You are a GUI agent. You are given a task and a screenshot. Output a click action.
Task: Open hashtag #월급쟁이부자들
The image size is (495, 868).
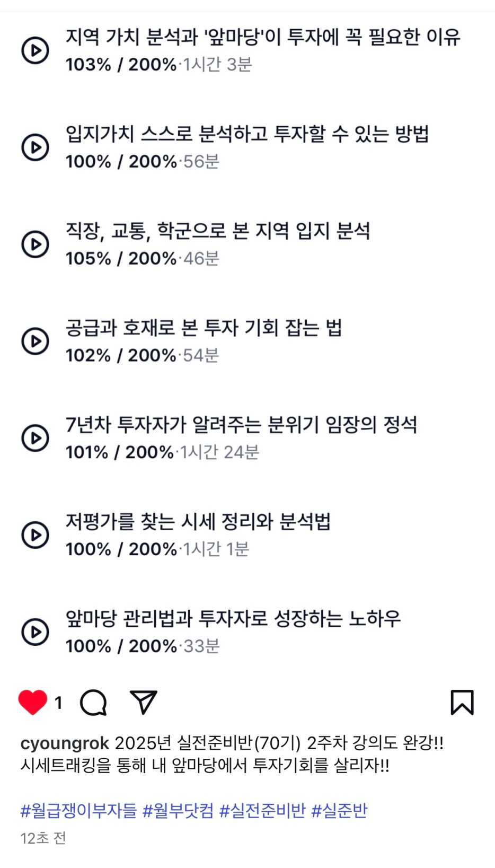pos(78,810)
